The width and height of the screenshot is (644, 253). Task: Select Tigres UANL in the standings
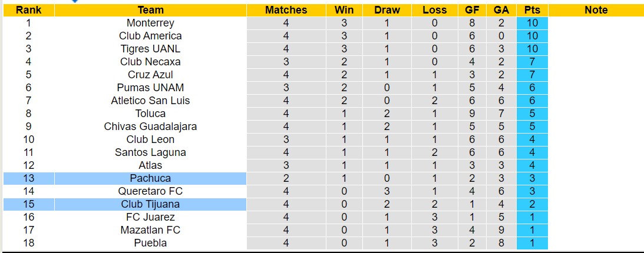[x=150, y=49]
